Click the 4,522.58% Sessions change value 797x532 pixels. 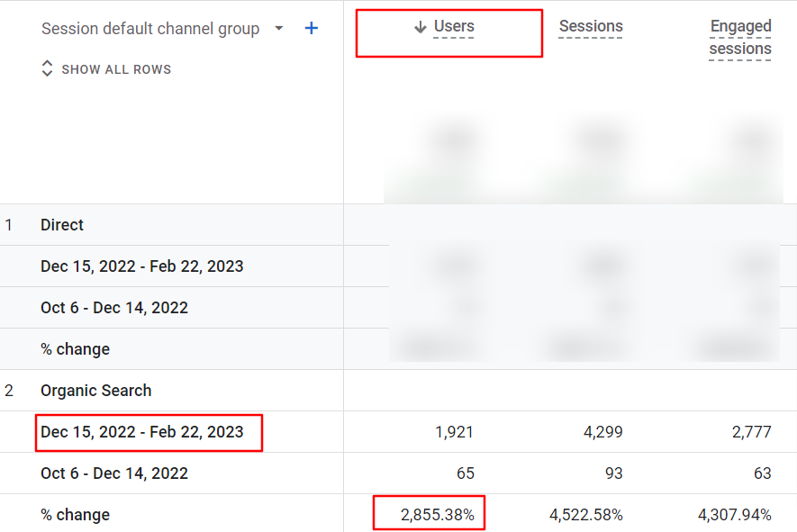click(585, 515)
